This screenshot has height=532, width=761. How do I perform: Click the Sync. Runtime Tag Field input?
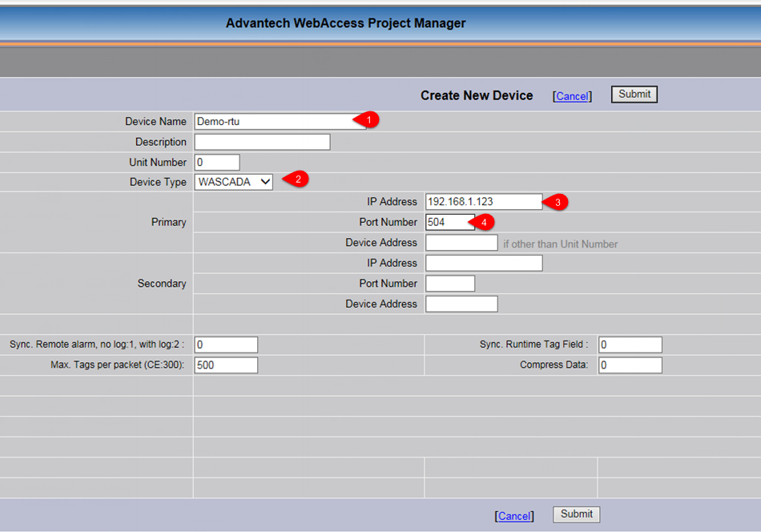pyautogui.click(x=630, y=345)
